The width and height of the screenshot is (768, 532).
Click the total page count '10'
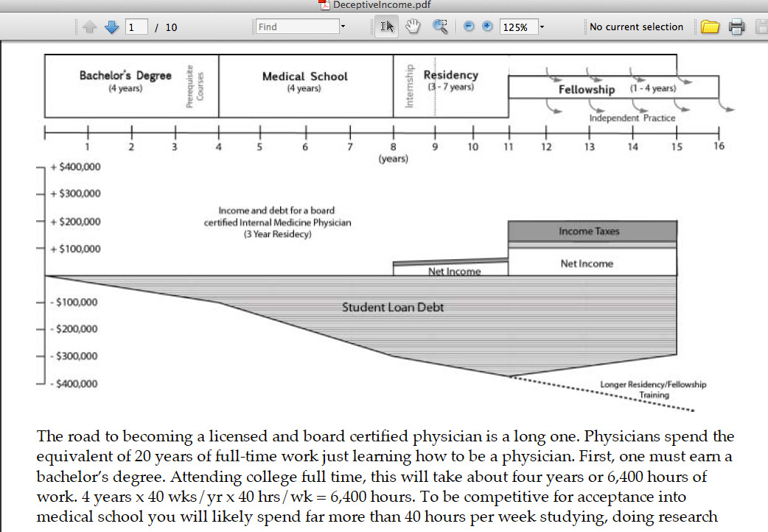(x=171, y=27)
